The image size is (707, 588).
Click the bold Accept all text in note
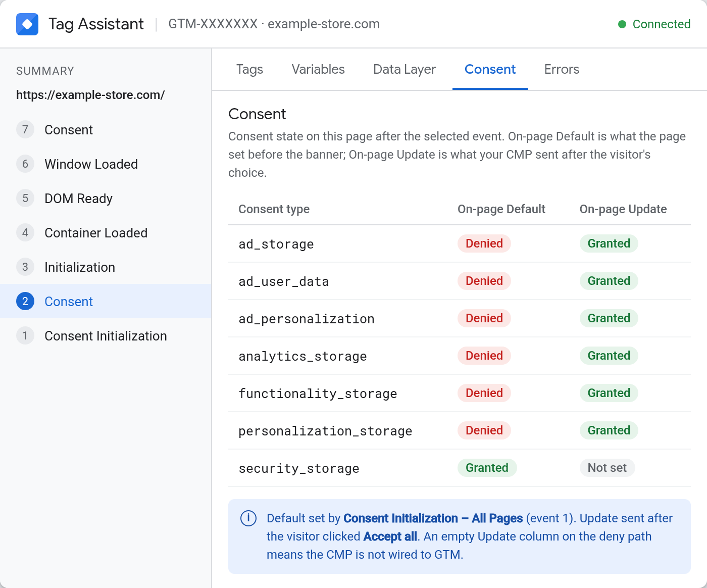tap(390, 536)
